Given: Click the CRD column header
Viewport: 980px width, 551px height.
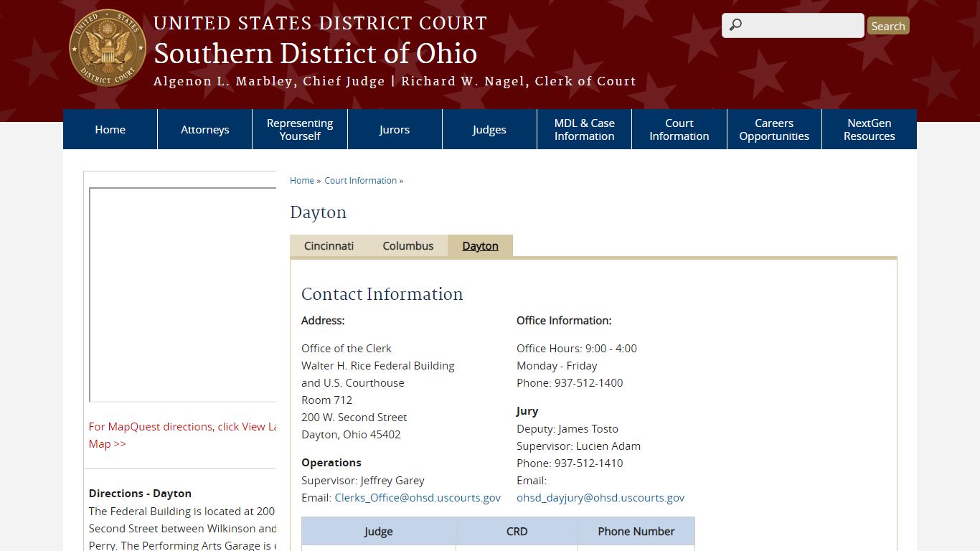Looking at the screenshot, I should pyautogui.click(x=517, y=531).
